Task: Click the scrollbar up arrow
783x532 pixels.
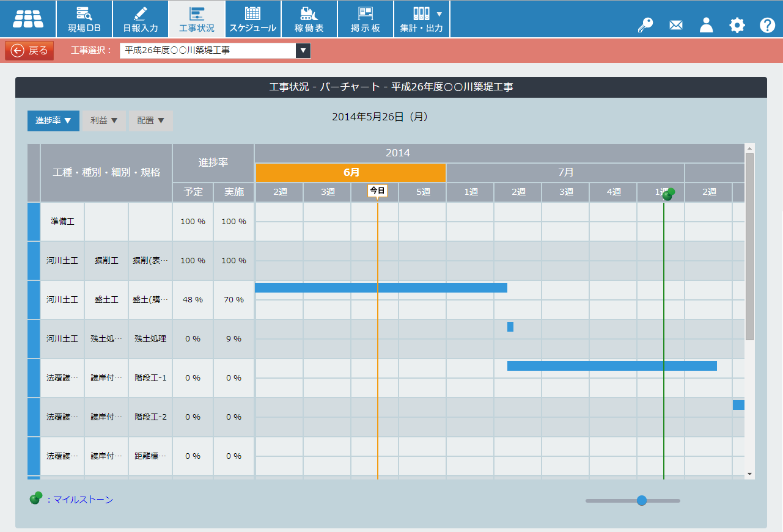Action: pyautogui.click(x=749, y=148)
